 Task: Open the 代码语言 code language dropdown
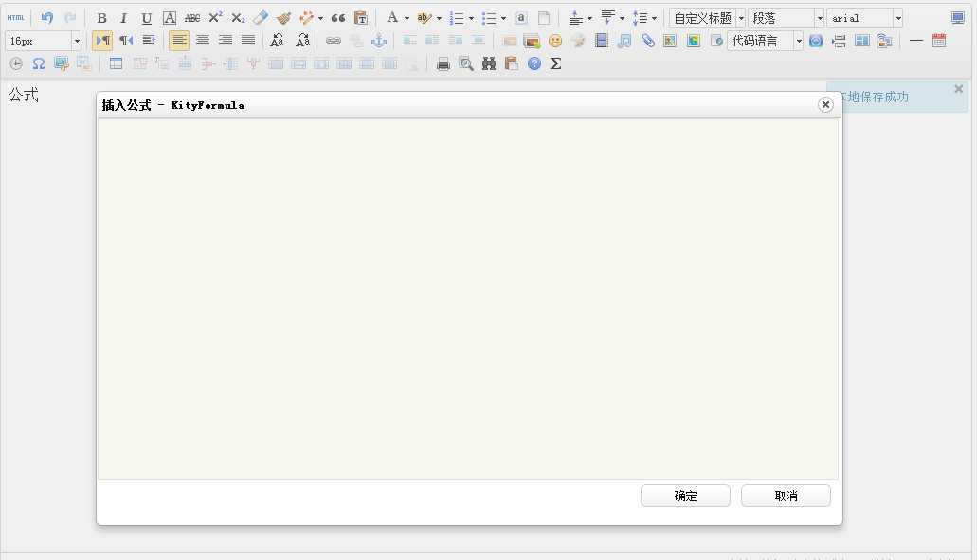[x=765, y=41]
